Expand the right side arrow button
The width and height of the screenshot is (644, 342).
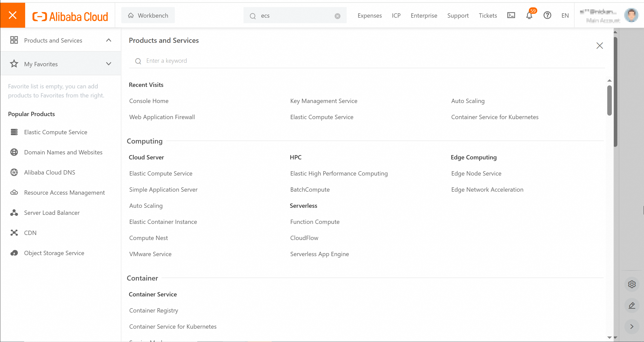(x=632, y=327)
